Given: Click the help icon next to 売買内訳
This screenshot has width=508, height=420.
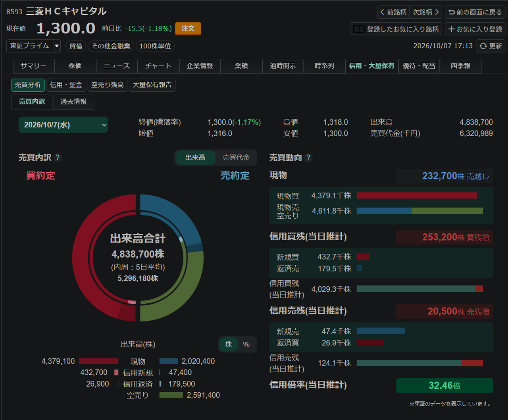Looking at the screenshot, I should pyautogui.click(x=58, y=158).
